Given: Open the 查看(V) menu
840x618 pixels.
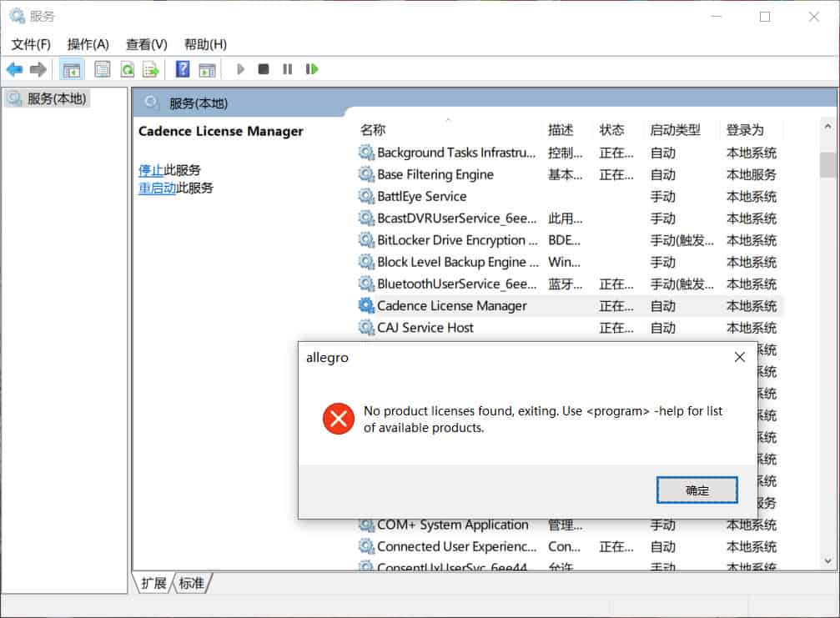Looking at the screenshot, I should coord(146,44).
